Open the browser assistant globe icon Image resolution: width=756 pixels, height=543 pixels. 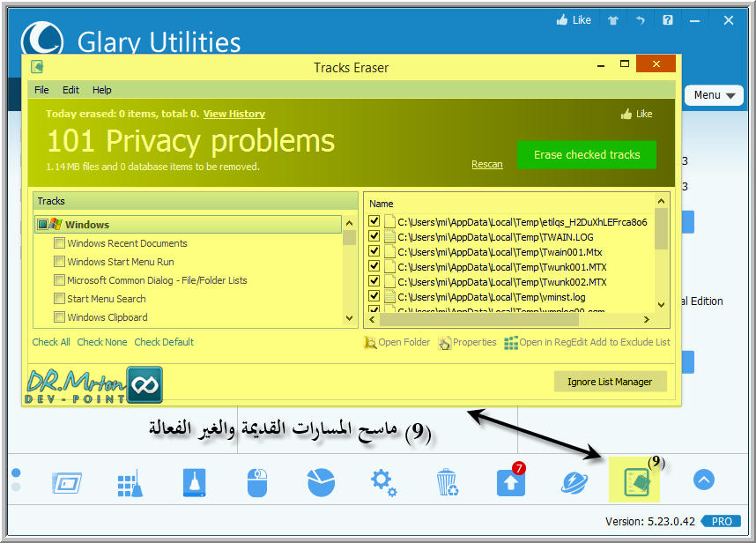pos(574,483)
